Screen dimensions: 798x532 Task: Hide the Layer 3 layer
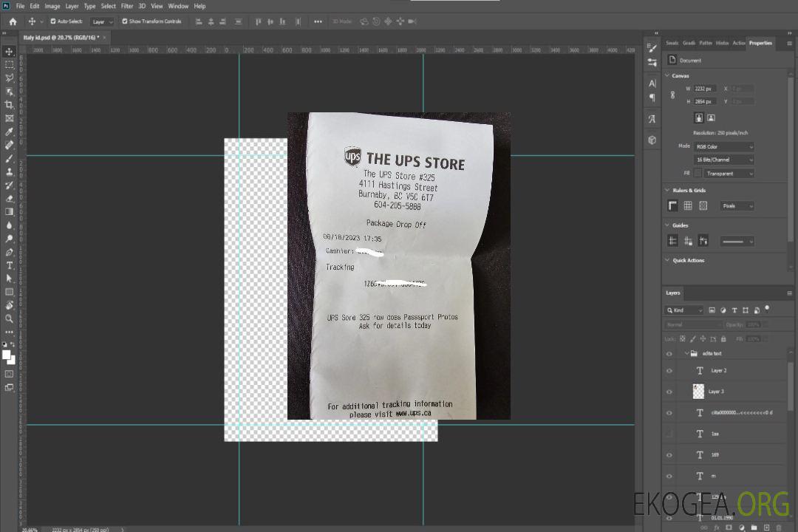pyautogui.click(x=669, y=392)
